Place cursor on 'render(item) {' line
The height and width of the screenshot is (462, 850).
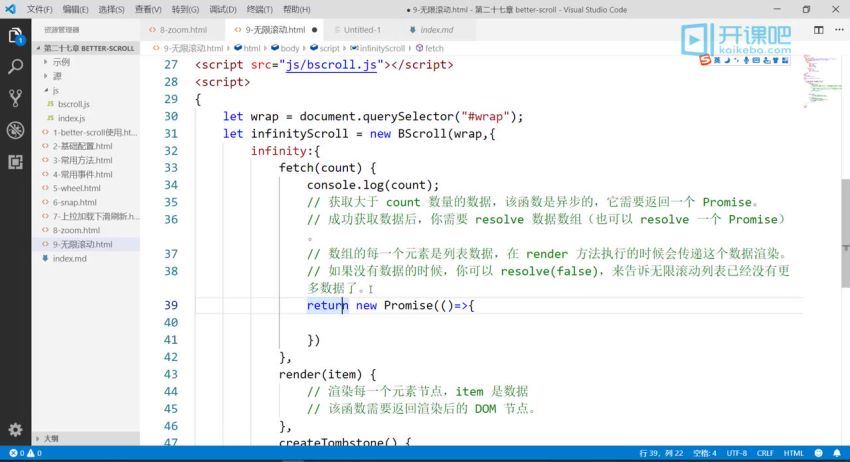(327, 374)
